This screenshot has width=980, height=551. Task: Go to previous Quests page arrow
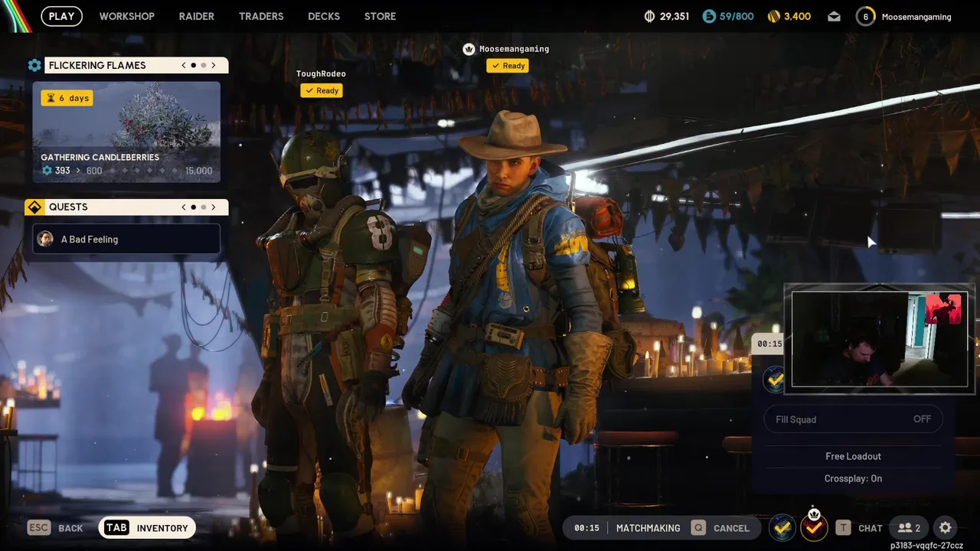[x=184, y=207]
